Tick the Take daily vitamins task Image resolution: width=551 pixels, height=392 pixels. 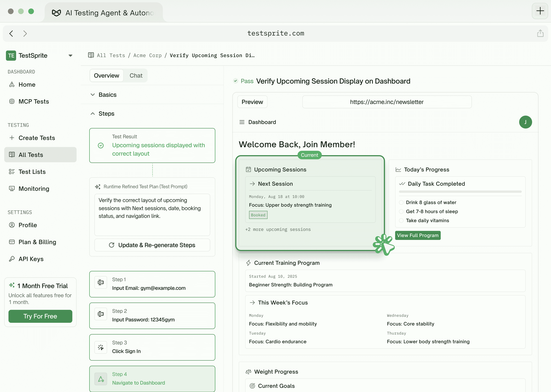(x=401, y=221)
